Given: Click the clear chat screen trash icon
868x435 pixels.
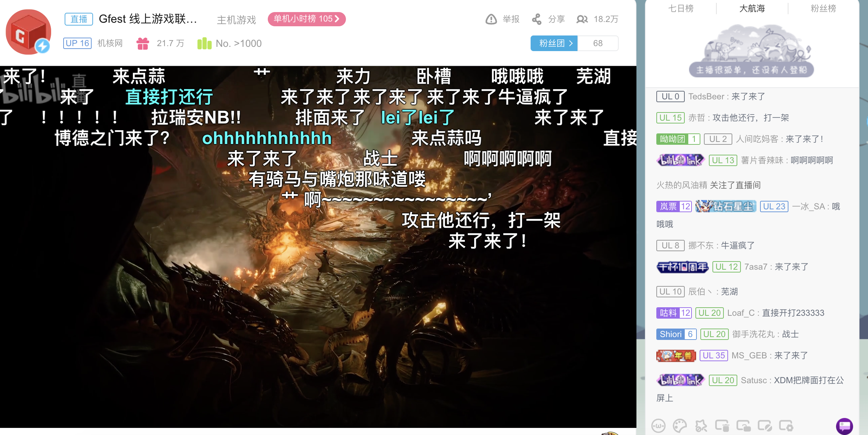Looking at the screenshot, I should coord(722,426).
